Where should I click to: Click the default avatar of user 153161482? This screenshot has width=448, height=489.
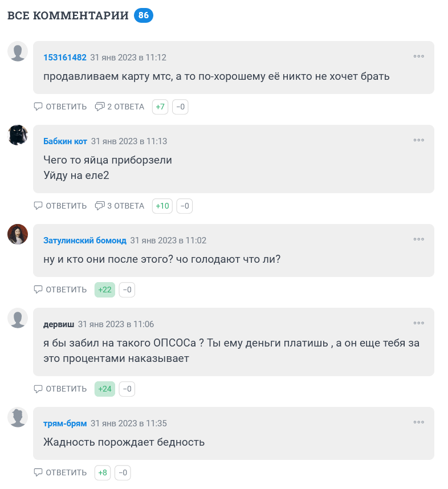(x=18, y=51)
